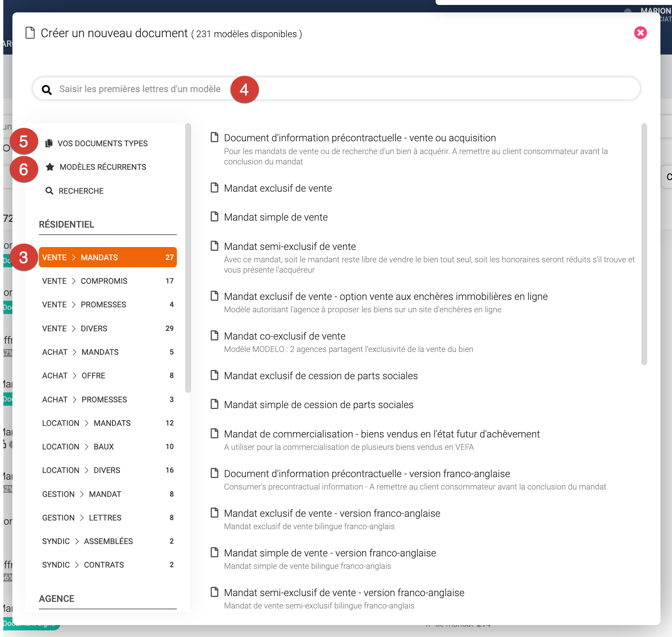The image size is (672, 637).
Task: Click file icon for Mandat exclusif de vente
Action: (x=214, y=188)
